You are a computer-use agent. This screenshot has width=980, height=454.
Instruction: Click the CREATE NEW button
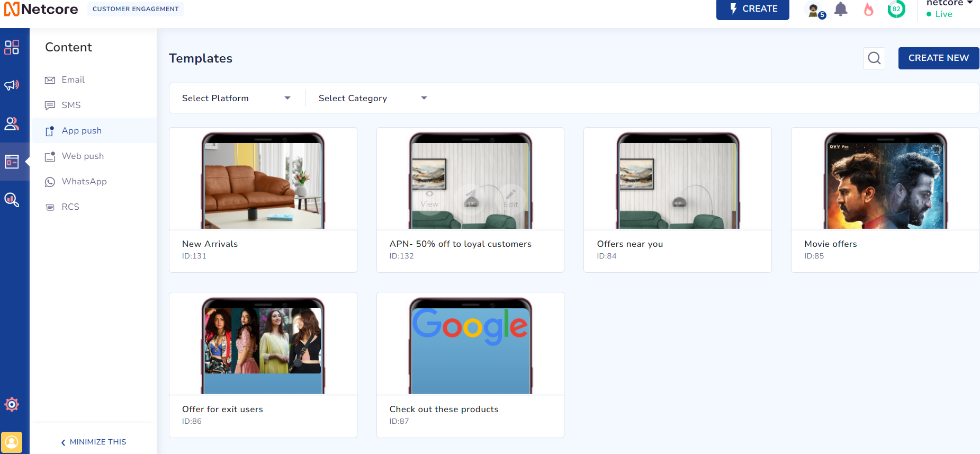(938, 58)
